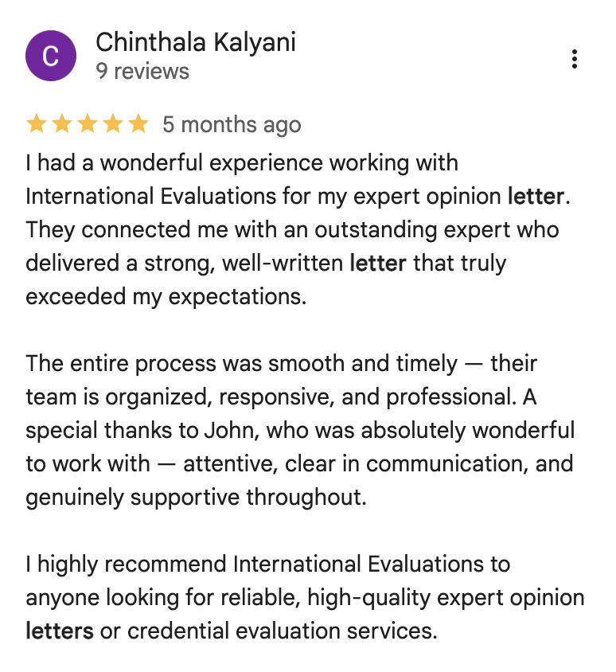
Task: Click the first gold rating star
Action: pos(37,124)
